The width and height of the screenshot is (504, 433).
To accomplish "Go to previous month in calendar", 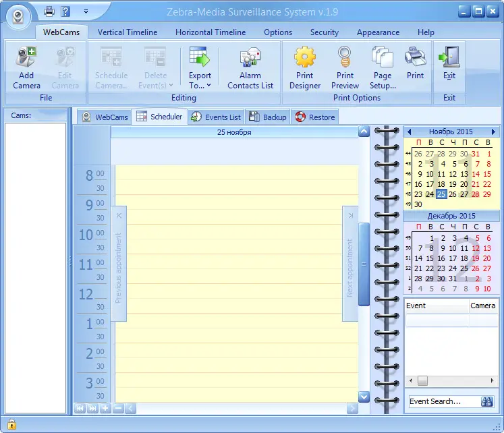I will pyautogui.click(x=409, y=132).
